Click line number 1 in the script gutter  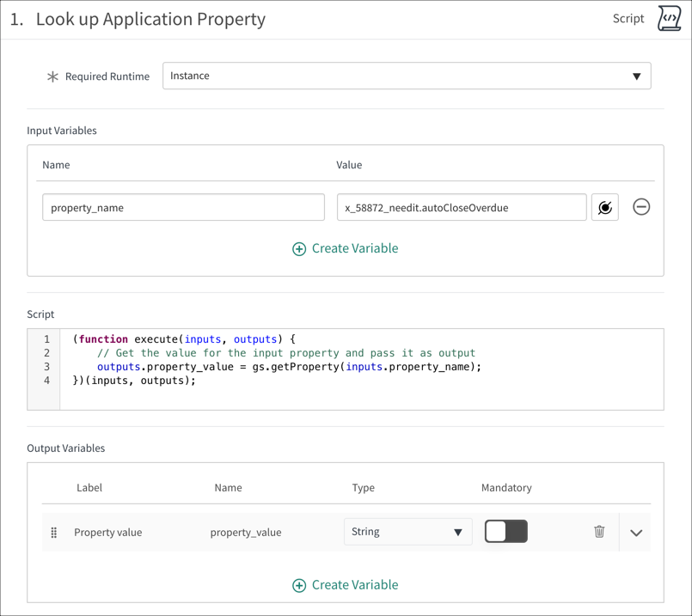[x=46, y=339]
